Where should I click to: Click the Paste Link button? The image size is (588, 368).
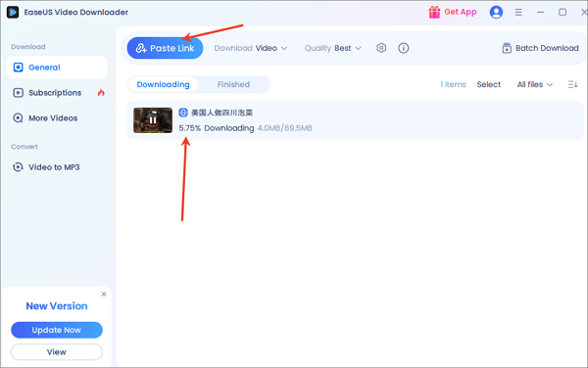(x=165, y=48)
